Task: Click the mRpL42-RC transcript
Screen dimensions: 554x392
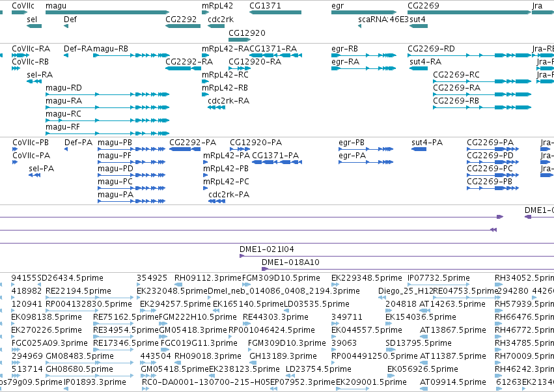Action: pyautogui.click(x=205, y=81)
